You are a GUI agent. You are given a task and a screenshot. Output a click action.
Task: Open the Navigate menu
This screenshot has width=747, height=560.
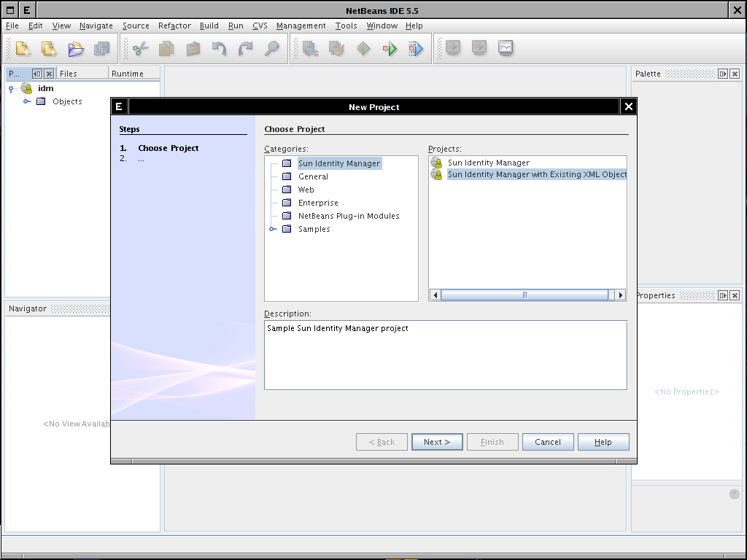pyautogui.click(x=96, y=26)
